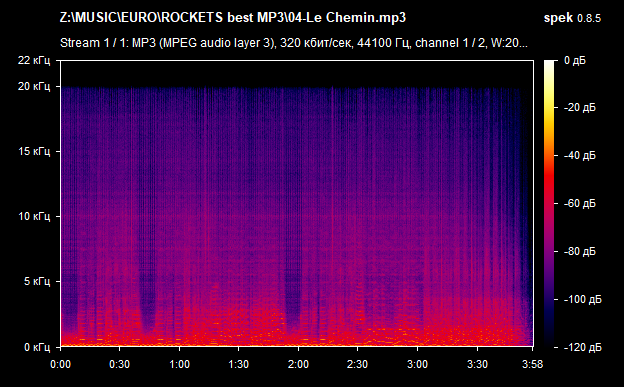The image size is (624, 387).
Task: Click the '3:00' time axis label
Action: point(417,364)
